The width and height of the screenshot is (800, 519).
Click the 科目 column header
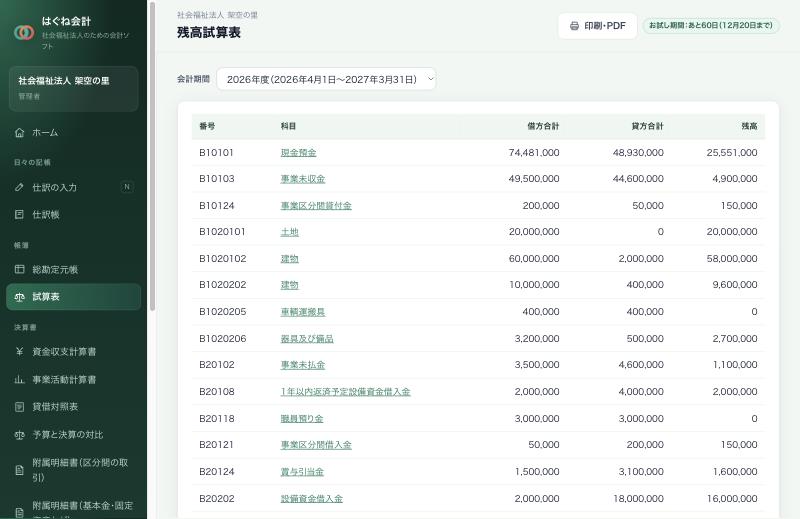[x=288, y=126]
